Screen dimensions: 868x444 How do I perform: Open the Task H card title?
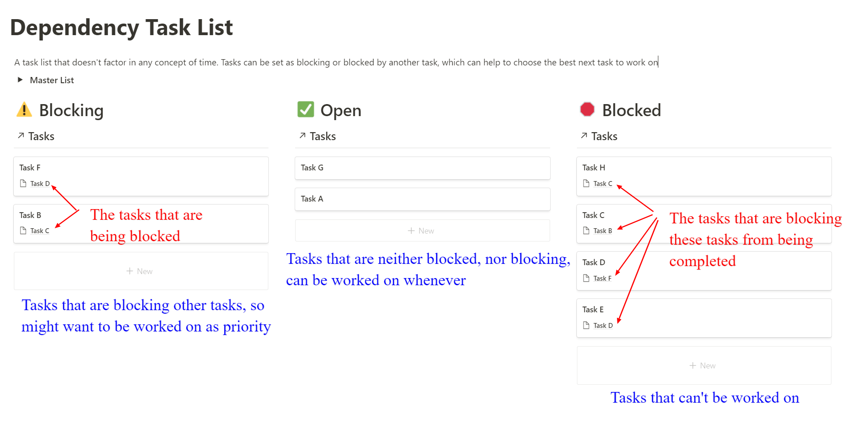pyautogui.click(x=594, y=168)
